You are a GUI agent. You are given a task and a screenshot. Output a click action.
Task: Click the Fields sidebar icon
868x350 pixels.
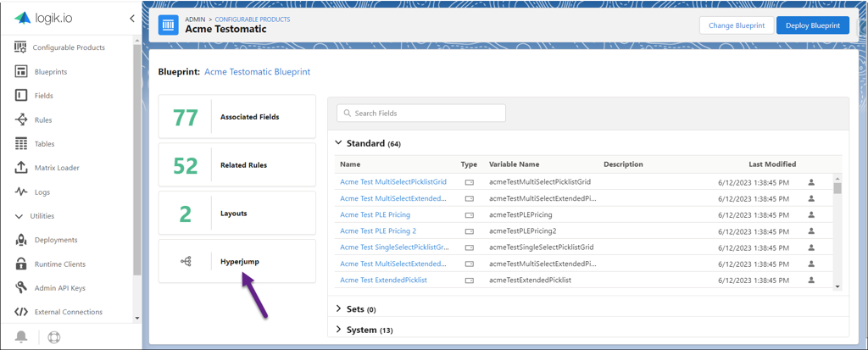click(21, 95)
